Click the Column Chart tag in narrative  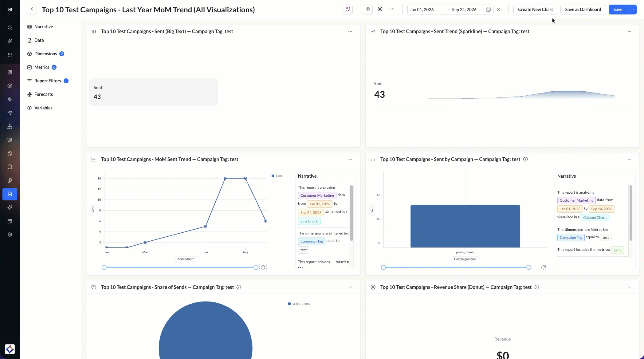595,218
